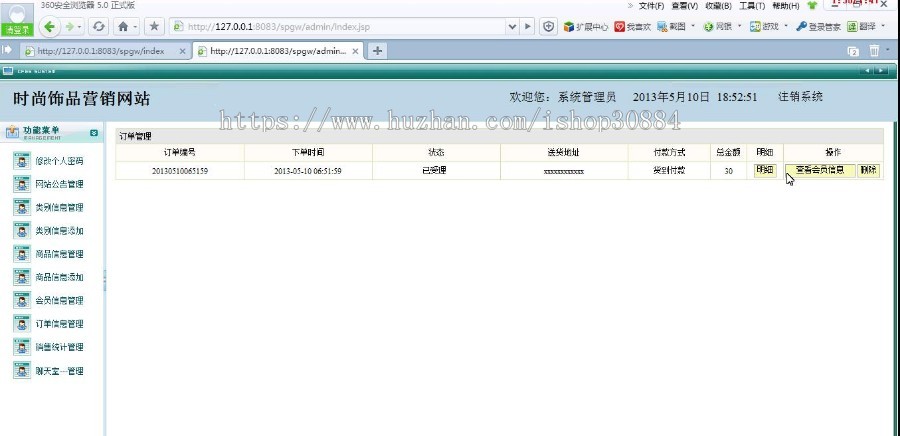The height and width of the screenshot is (436, 900).
Task: Reload the page with the refresh icon
Action: [99, 26]
